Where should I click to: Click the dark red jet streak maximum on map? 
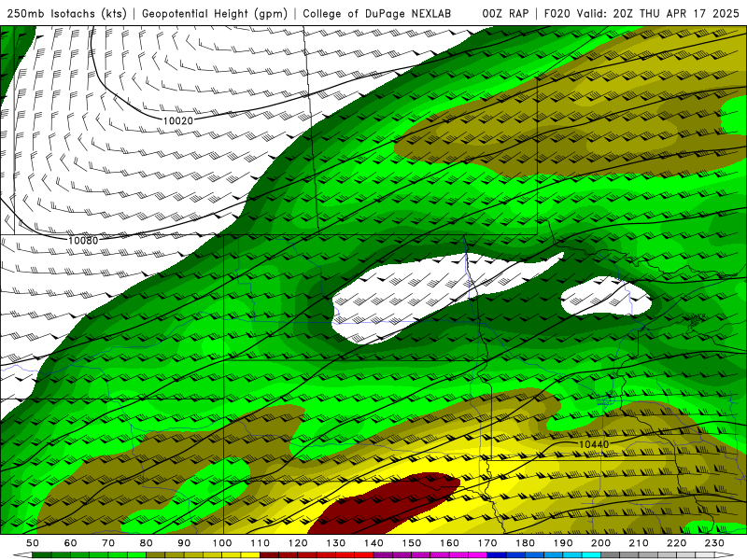click(386, 502)
